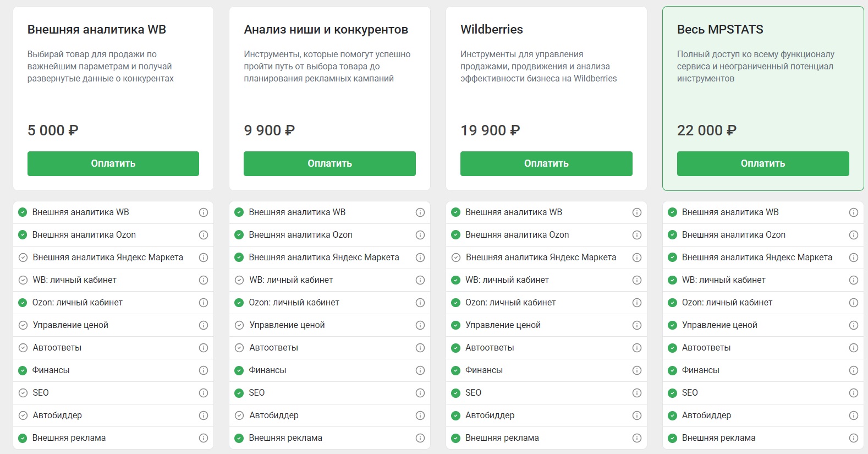Click Оплатить for the 5 000 ₽ plan
This screenshot has width=868, height=454.
point(113,163)
